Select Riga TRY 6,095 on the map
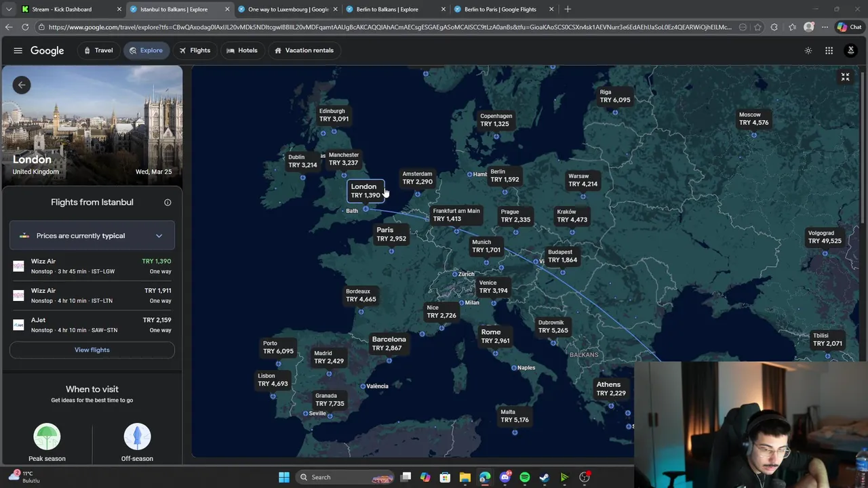868x488 pixels. (615, 96)
